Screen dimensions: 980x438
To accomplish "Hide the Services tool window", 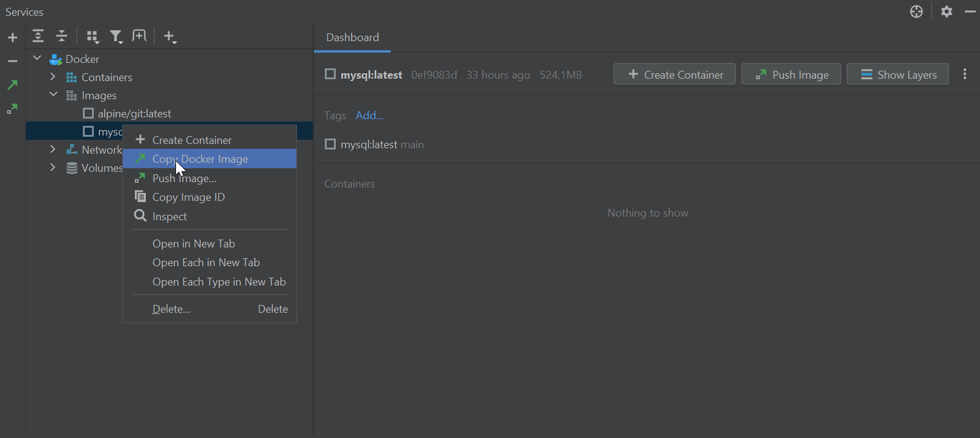I will pyautogui.click(x=970, y=11).
